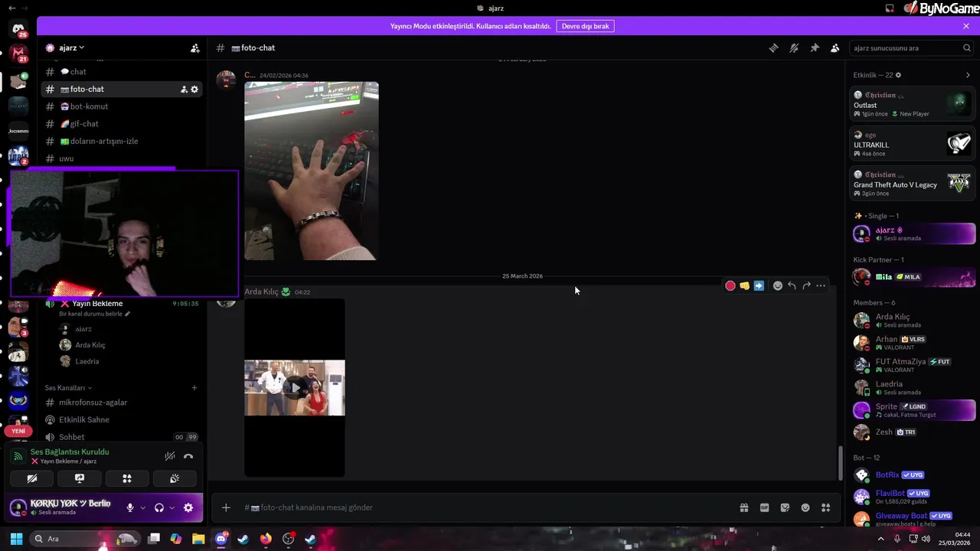
Task: Open input device options arrow beside microphone
Action: 143,507
